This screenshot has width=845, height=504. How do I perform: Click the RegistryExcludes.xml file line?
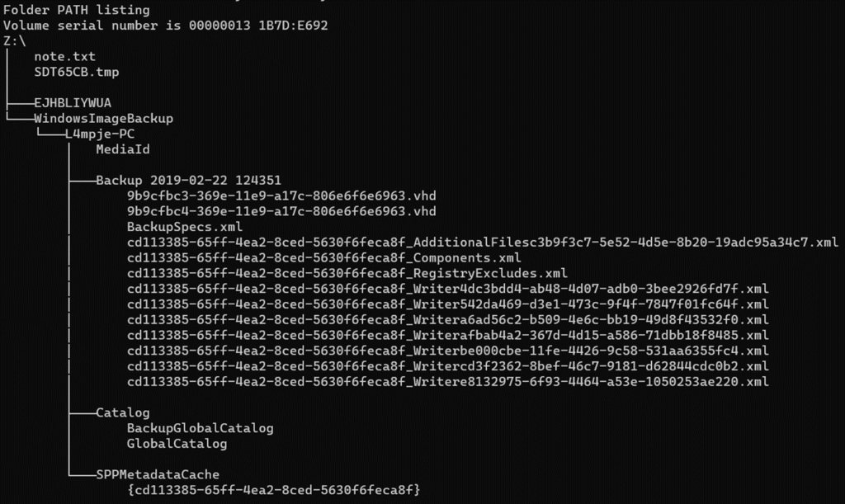point(347,273)
